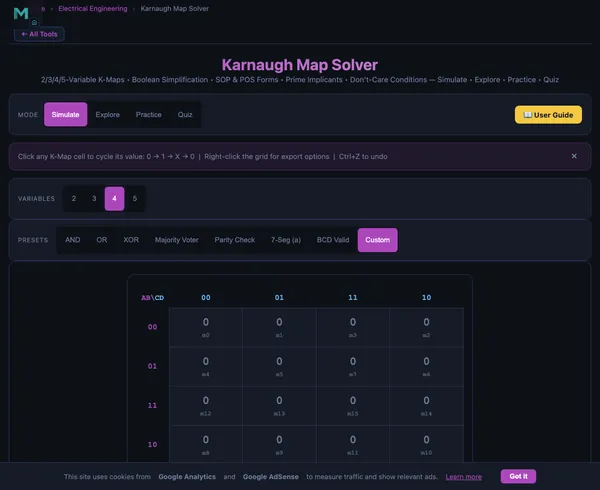
Task: Accept cookies with Got it
Action: pos(518,476)
